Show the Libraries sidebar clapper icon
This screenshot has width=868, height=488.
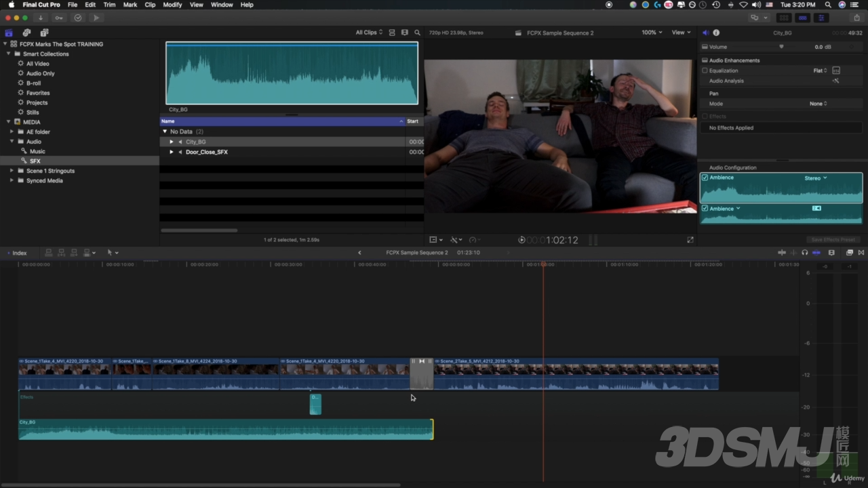pos(9,33)
